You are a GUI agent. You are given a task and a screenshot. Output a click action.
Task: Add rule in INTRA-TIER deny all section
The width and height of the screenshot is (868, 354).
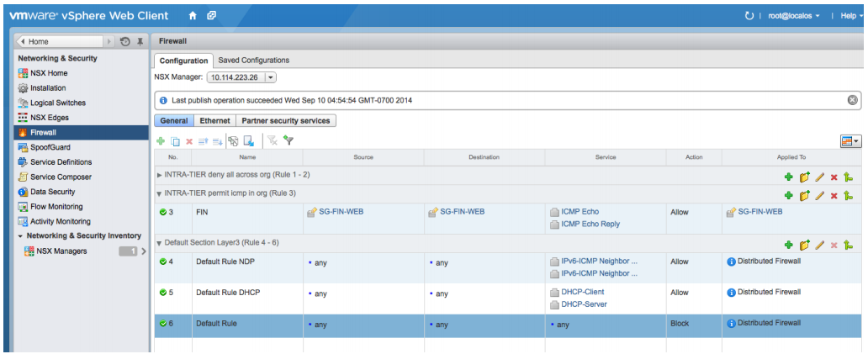point(788,177)
